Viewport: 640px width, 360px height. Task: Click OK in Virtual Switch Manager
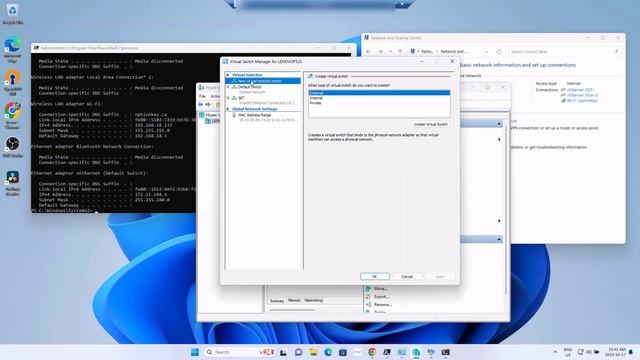click(375, 276)
